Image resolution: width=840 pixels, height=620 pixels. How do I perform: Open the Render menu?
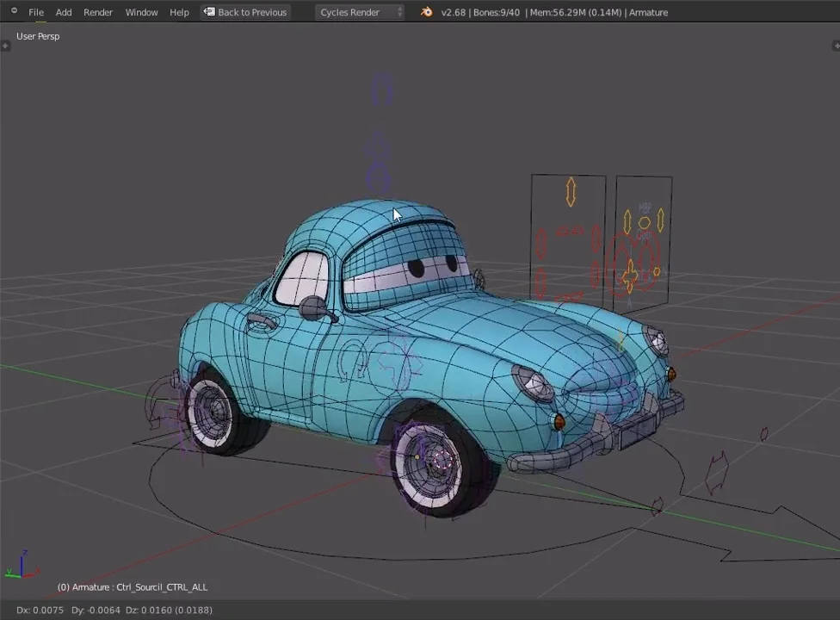point(98,12)
